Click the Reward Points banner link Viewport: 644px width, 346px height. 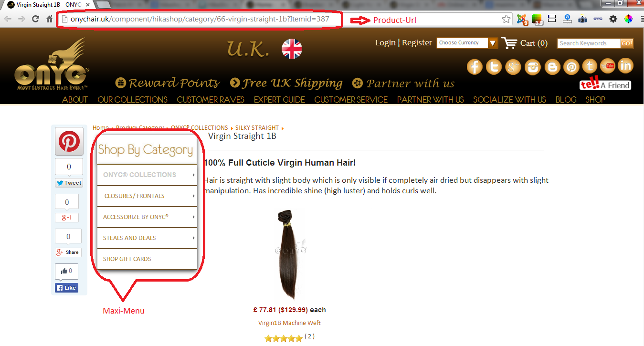click(168, 83)
